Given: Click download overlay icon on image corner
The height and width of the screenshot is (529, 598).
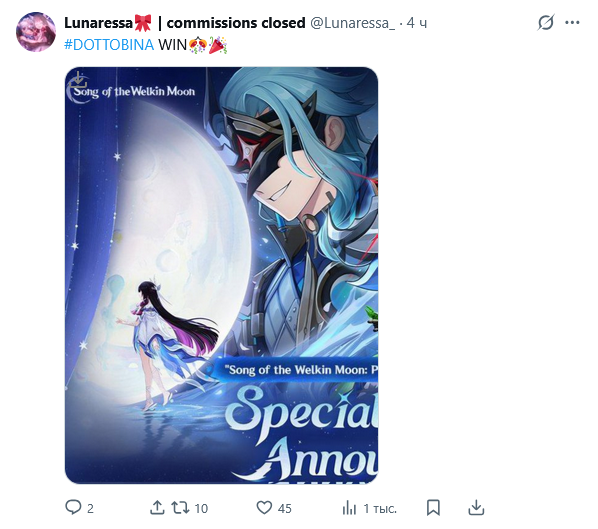Looking at the screenshot, I should pos(79,81).
